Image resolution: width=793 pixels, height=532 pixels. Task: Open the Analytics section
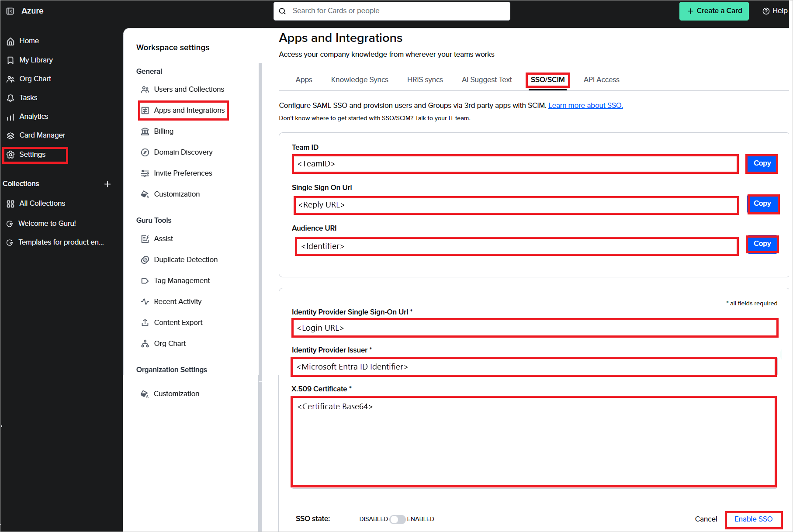pos(34,116)
